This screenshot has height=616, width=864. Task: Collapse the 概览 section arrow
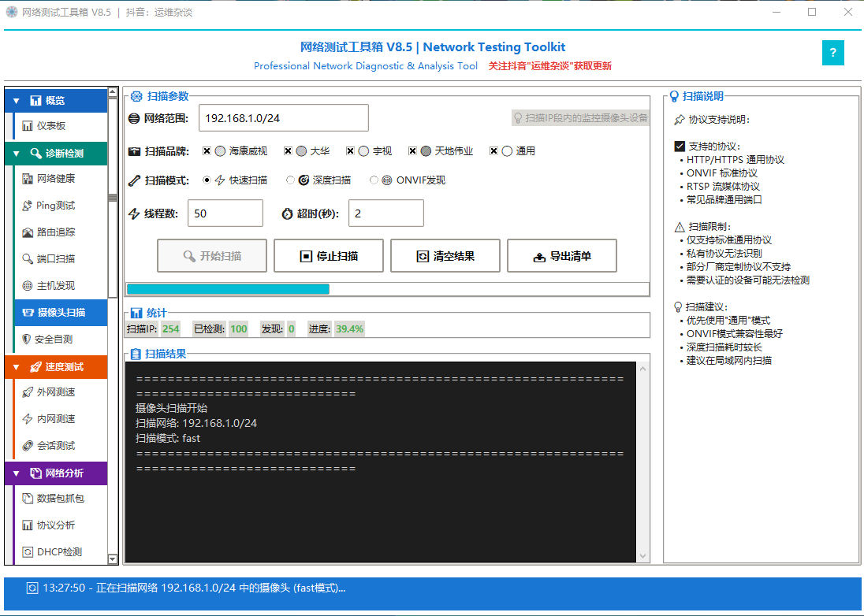(16, 101)
